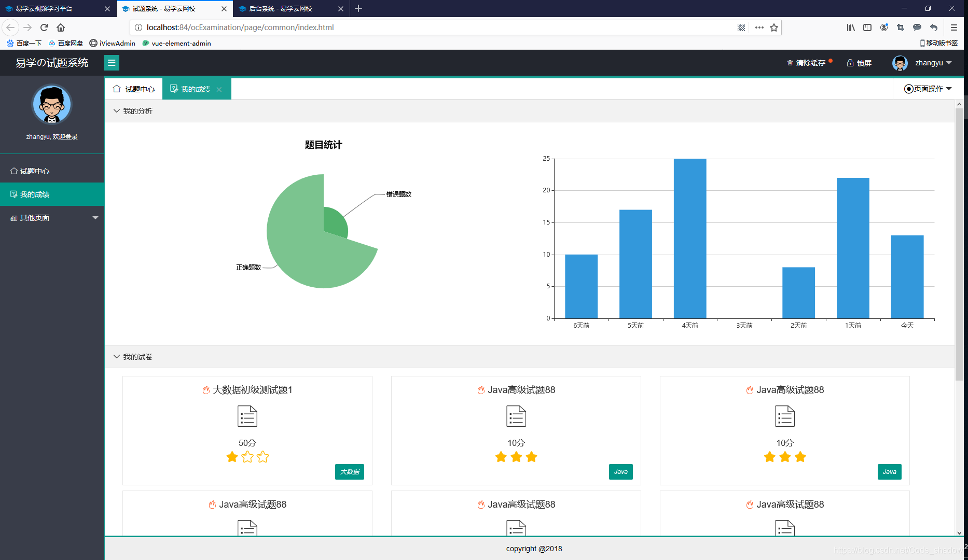Viewport: 968px width, 560px height.
Task: Click the 50分 score text
Action: (x=247, y=443)
